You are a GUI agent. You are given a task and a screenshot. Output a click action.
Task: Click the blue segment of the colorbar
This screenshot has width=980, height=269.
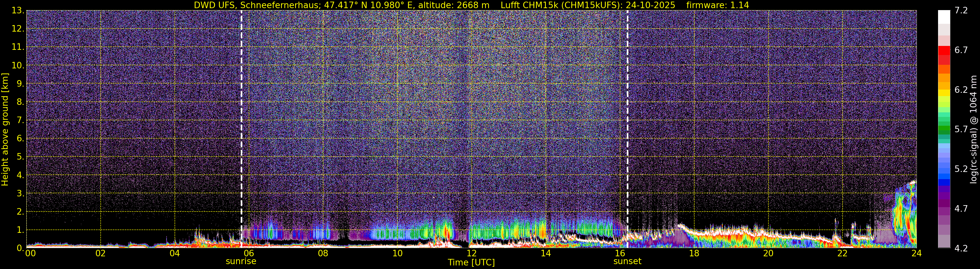(x=944, y=182)
